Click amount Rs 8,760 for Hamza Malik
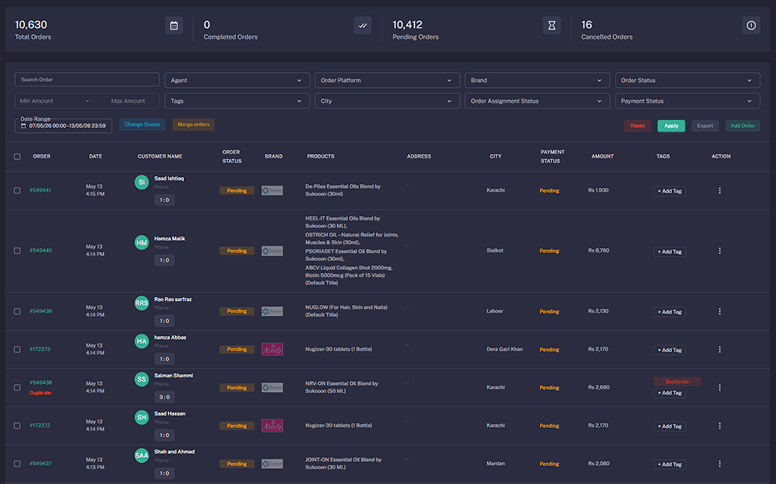 coord(598,250)
